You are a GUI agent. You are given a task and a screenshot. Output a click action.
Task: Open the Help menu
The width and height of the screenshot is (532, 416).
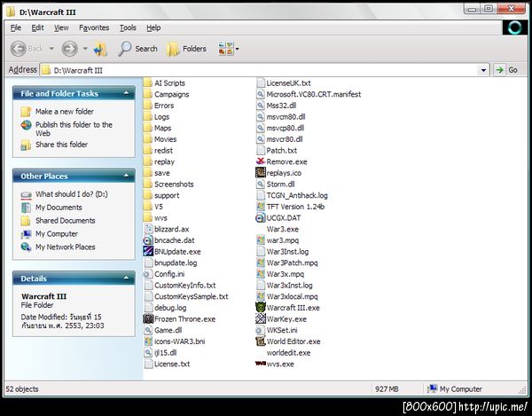(x=153, y=27)
